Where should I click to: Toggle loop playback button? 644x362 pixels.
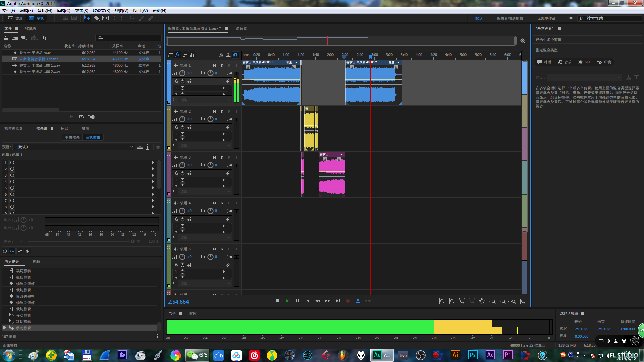pos(358,301)
